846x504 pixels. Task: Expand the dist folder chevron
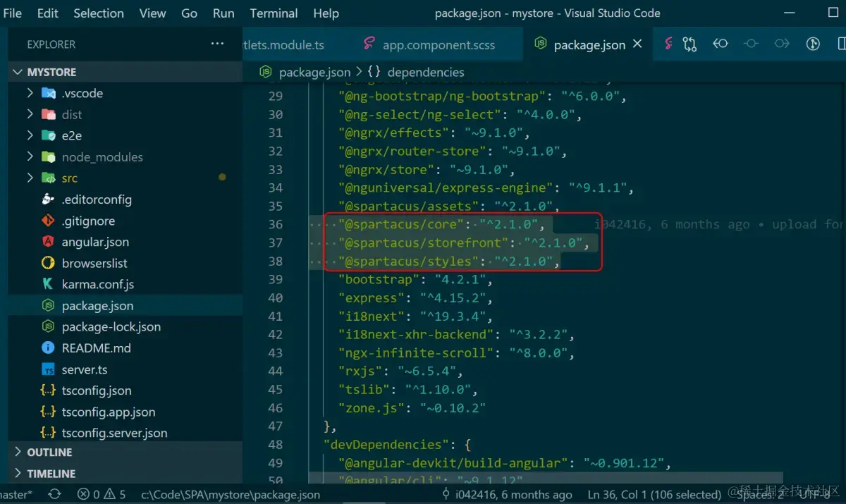click(30, 114)
